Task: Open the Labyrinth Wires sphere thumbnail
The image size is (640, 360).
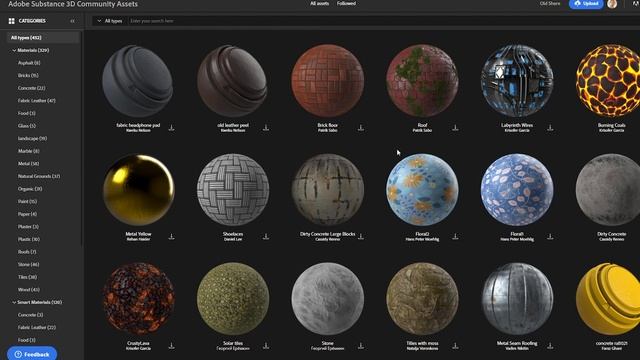Action: tap(517, 81)
